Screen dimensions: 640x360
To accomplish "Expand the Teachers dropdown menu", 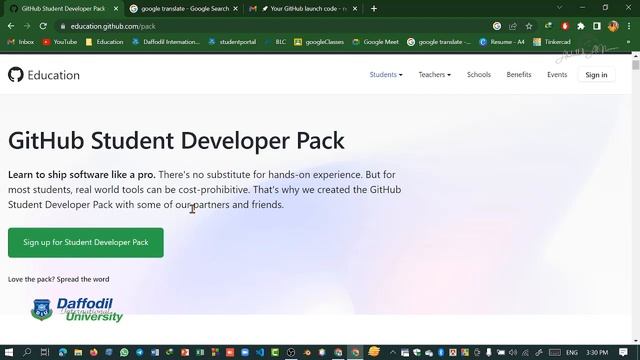I will click(434, 75).
